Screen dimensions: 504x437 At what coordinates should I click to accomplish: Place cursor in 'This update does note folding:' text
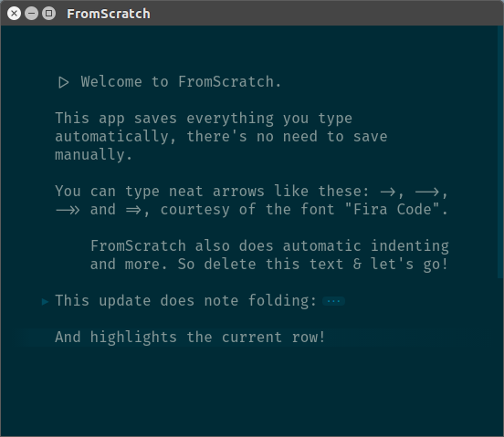(x=185, y=301)
